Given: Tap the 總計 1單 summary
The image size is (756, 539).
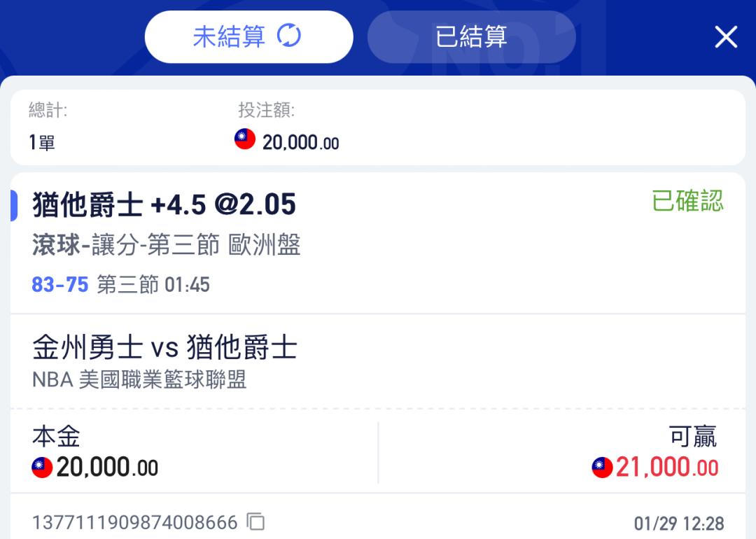Looking at the screenshot, I should (x=48, y=126).
